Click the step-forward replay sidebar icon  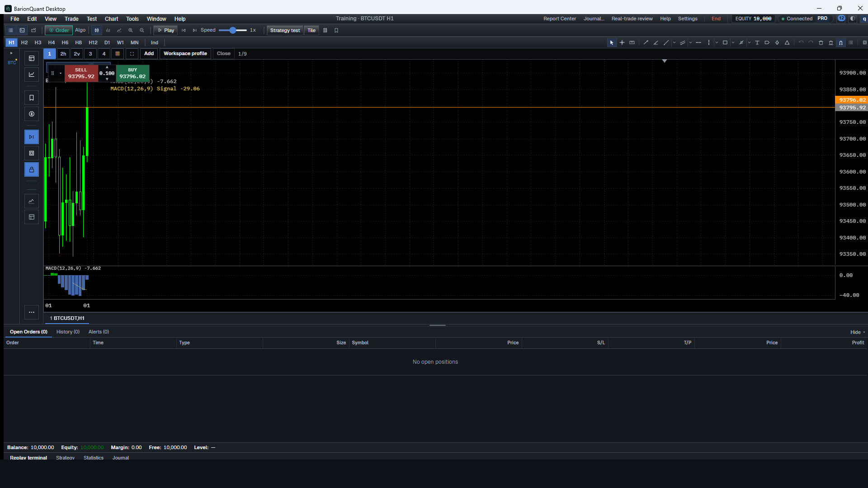point(32,137)
